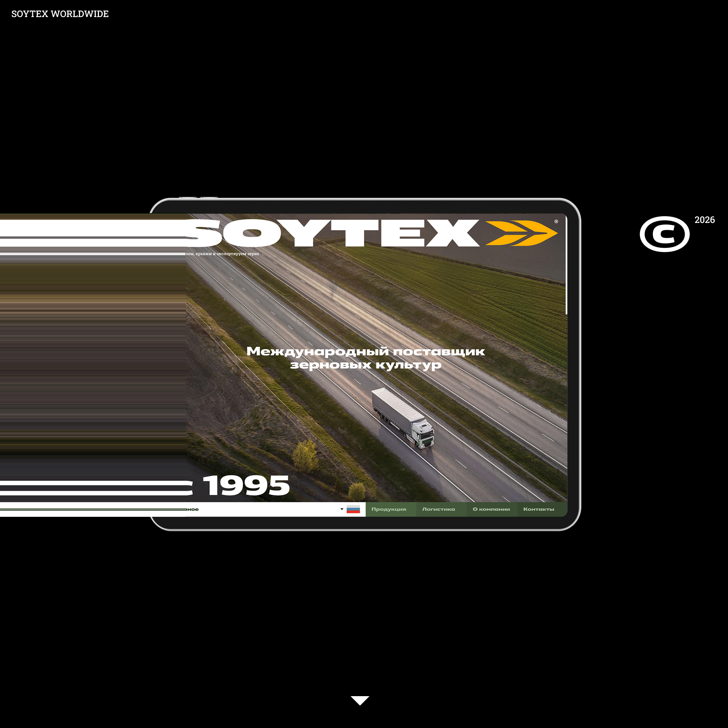
Task: Click the headline Международный поставщик зерновых культур
Action: click(366, 358)
